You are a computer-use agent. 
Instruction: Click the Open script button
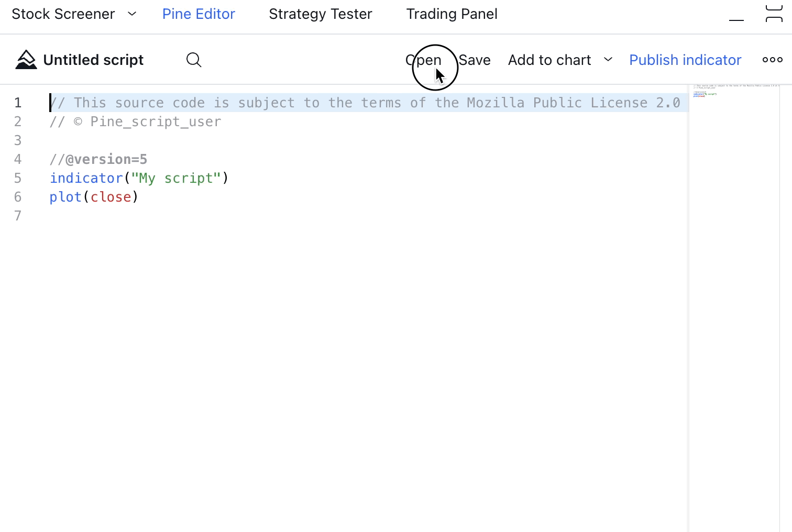423,60
